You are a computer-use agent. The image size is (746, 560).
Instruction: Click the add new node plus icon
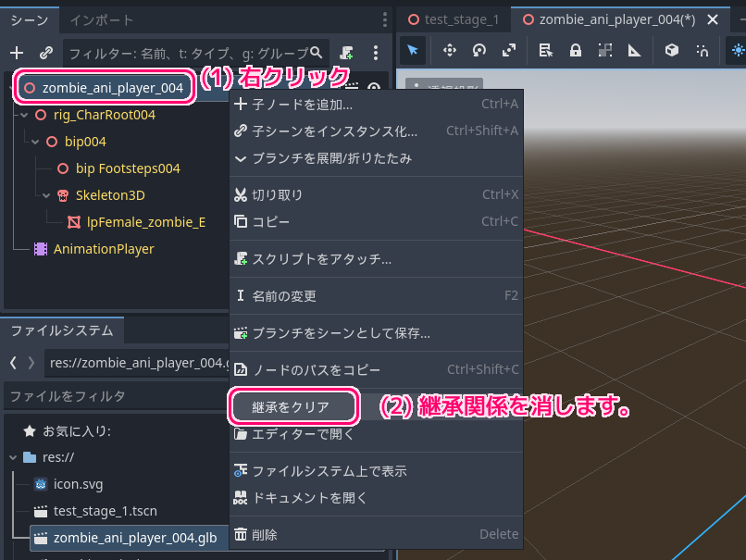(x=17, y=53)
